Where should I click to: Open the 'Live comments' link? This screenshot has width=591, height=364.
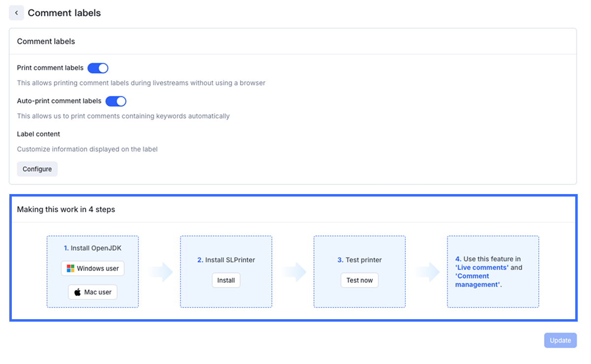[482, 267]
